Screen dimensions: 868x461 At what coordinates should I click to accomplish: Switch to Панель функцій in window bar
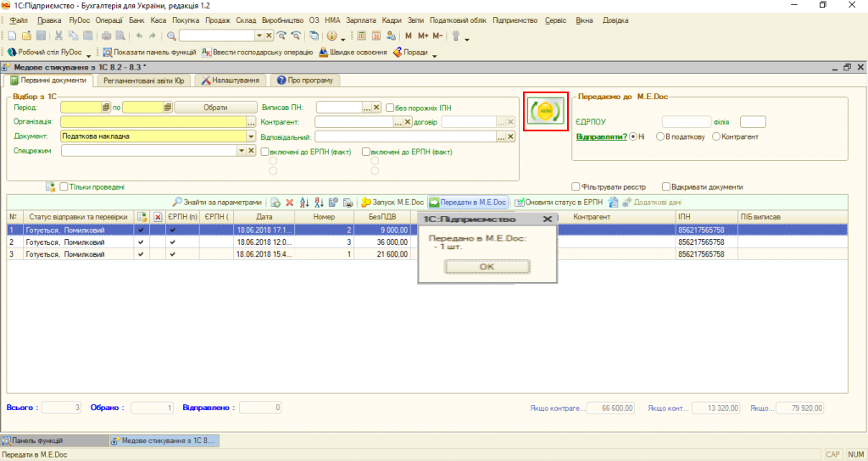[54, 441]
